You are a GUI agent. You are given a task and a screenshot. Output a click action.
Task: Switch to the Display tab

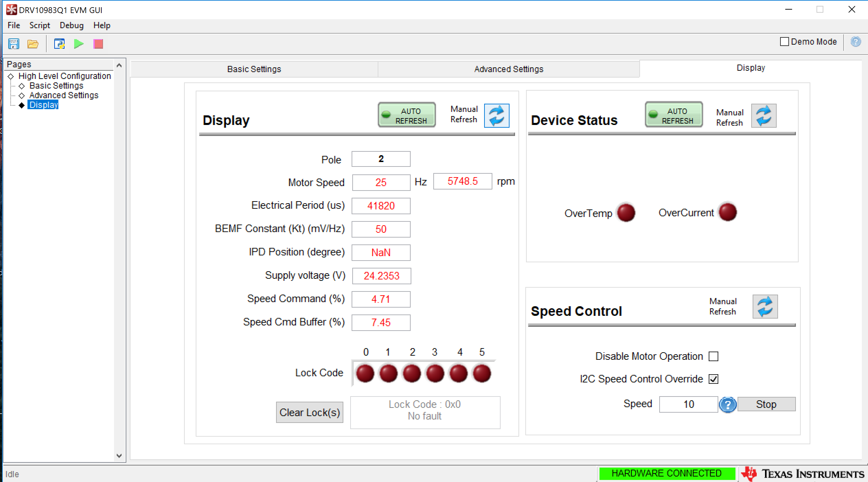point(751,68)
